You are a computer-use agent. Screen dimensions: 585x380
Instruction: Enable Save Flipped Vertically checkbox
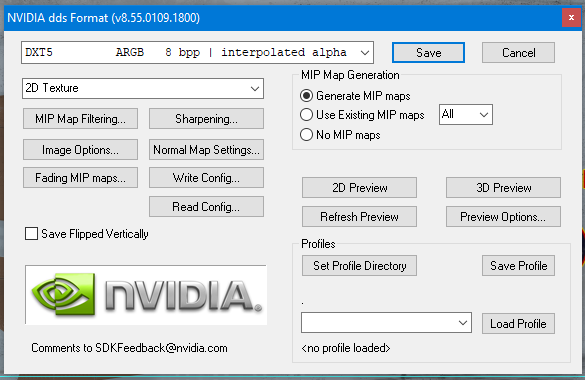point(31,234)
